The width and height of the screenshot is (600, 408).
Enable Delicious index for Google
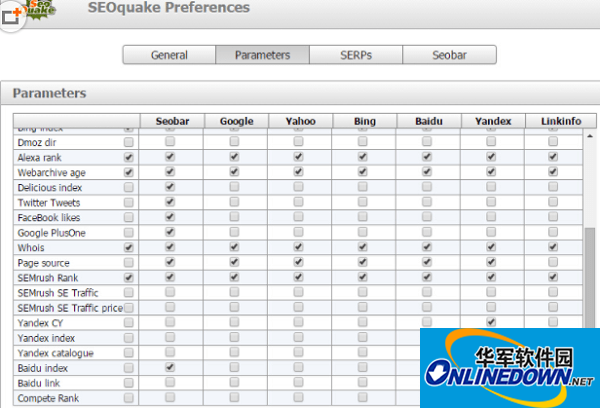(x=234, y=187)
